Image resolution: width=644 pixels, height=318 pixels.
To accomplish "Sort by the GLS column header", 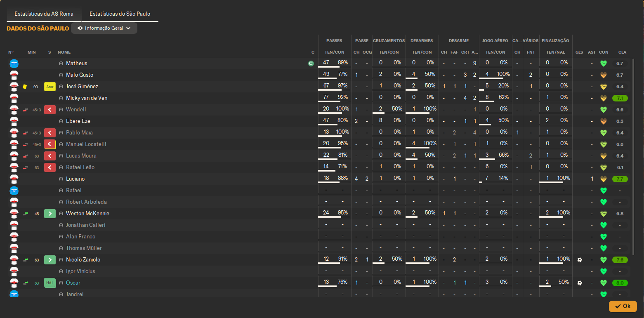I will [579, 52].
